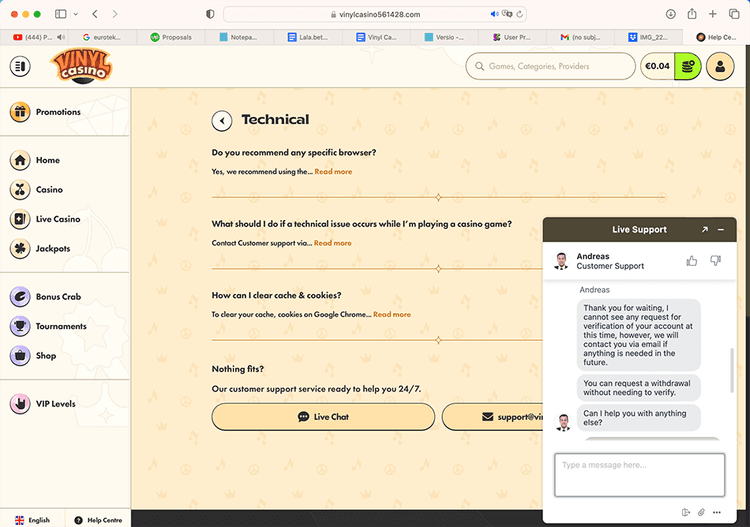Open chat more options (three dots)
This screenshot has width=750, height=527.
coord(717,512)
